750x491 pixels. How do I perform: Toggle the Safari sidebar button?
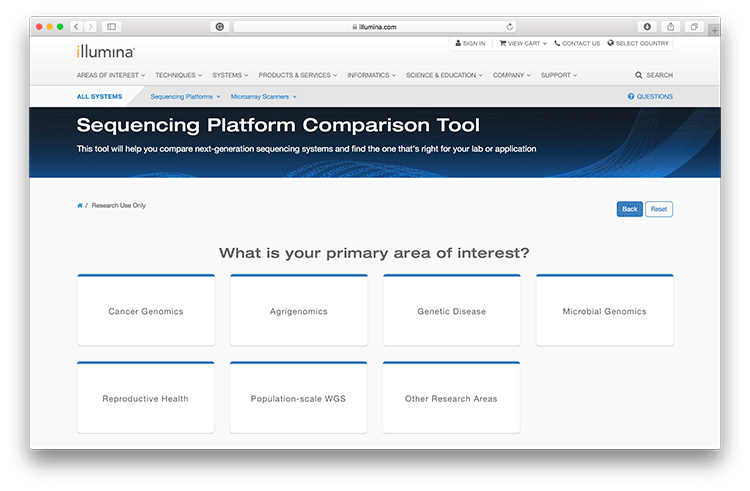coord(111,27)
